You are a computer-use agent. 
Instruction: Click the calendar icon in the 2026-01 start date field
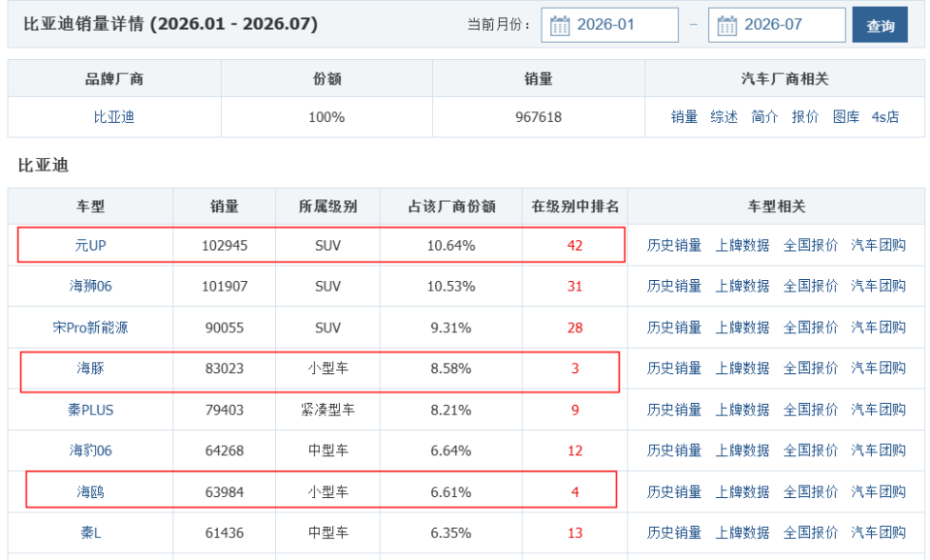click(559, 25)
